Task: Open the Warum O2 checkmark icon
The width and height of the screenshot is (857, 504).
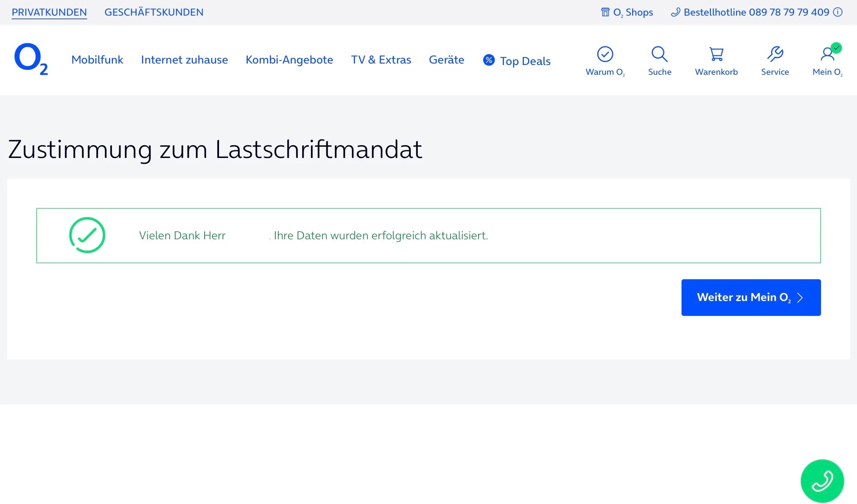Action: pyautogui.click(x=605, y=54)
